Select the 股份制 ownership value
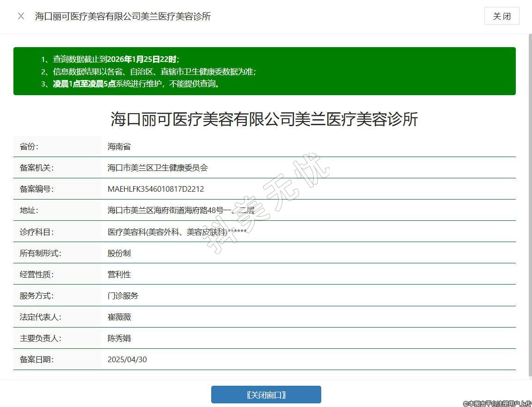This screenshot has width=532, height=407. (119, 253)
